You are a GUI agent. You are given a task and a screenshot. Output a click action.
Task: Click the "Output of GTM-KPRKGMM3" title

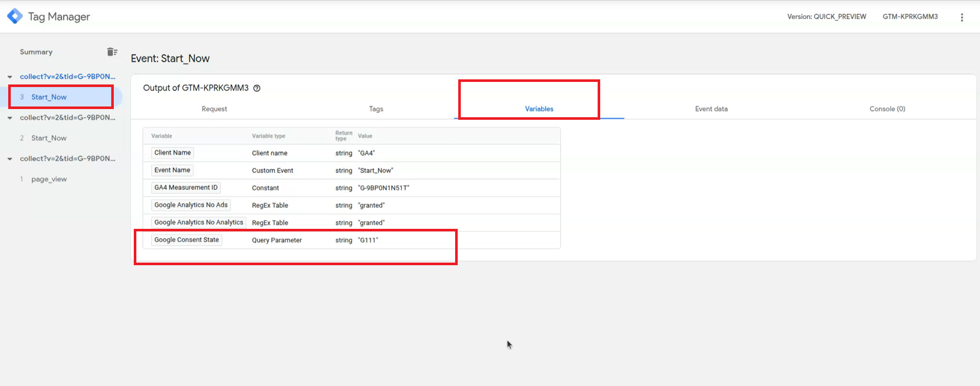point(196,88)
